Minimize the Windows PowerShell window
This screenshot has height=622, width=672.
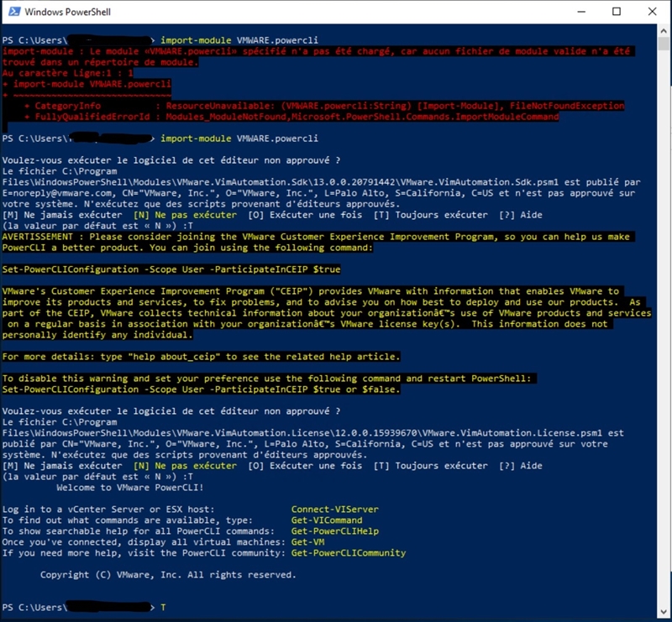pos(581,12)
